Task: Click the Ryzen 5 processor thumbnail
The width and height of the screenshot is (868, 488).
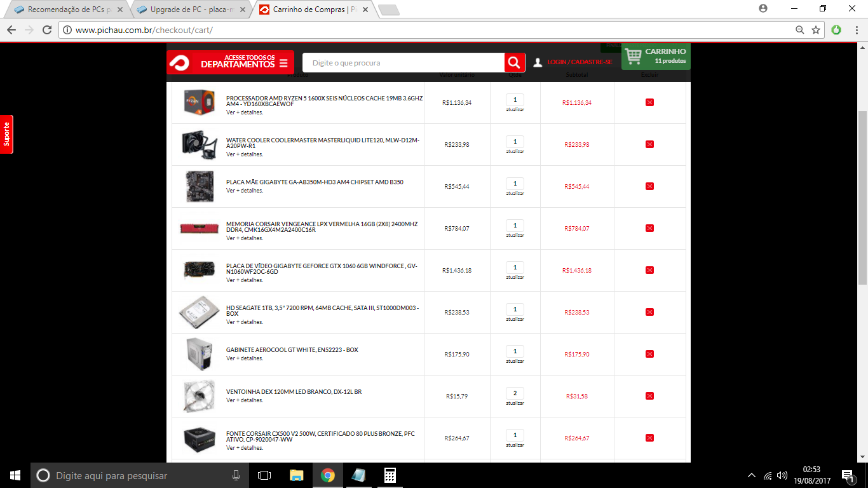Action: click(199, 102)
